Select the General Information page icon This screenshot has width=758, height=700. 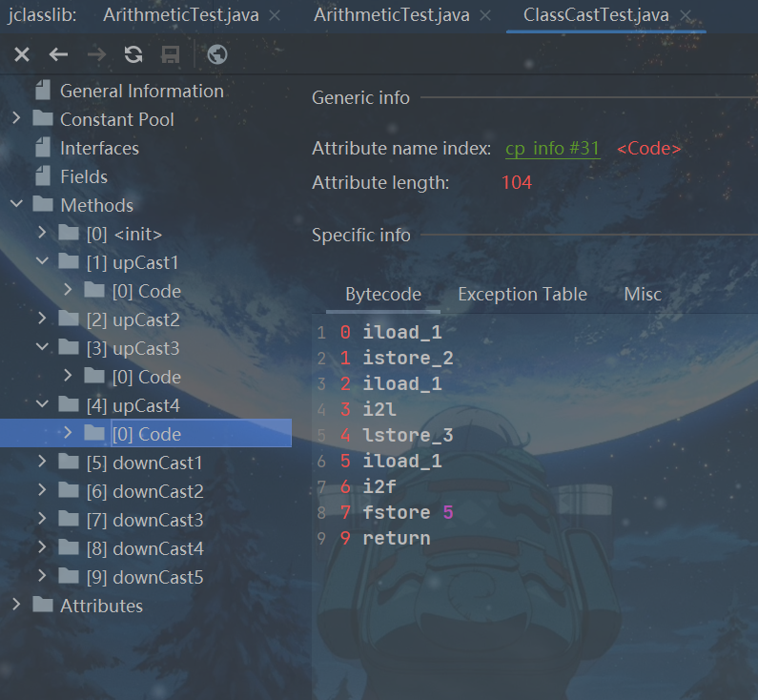click(42, 92)
